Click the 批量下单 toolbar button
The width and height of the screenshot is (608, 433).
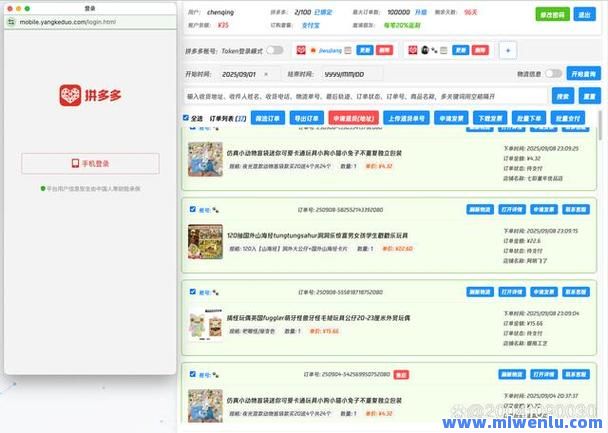point(529,118)
